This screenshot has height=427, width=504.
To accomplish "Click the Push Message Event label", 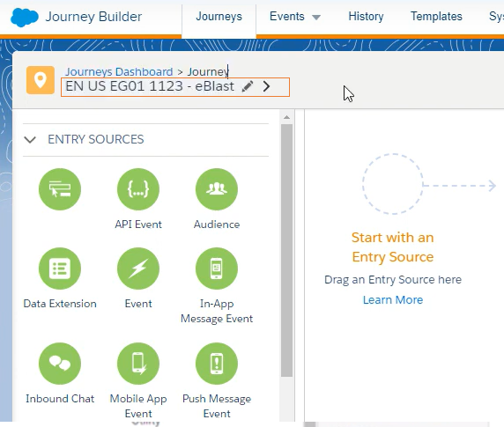I will coord(217,406).
